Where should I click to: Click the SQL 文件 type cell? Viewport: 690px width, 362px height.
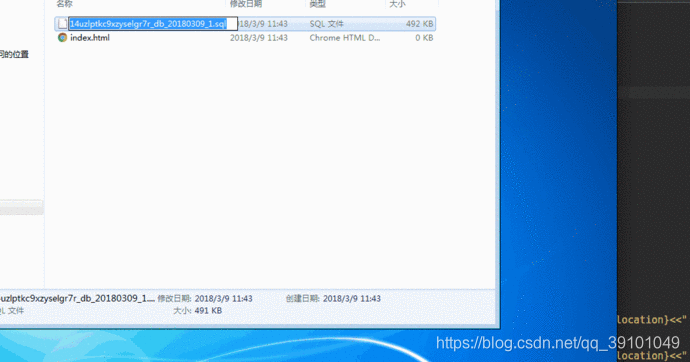coord(327,24)
